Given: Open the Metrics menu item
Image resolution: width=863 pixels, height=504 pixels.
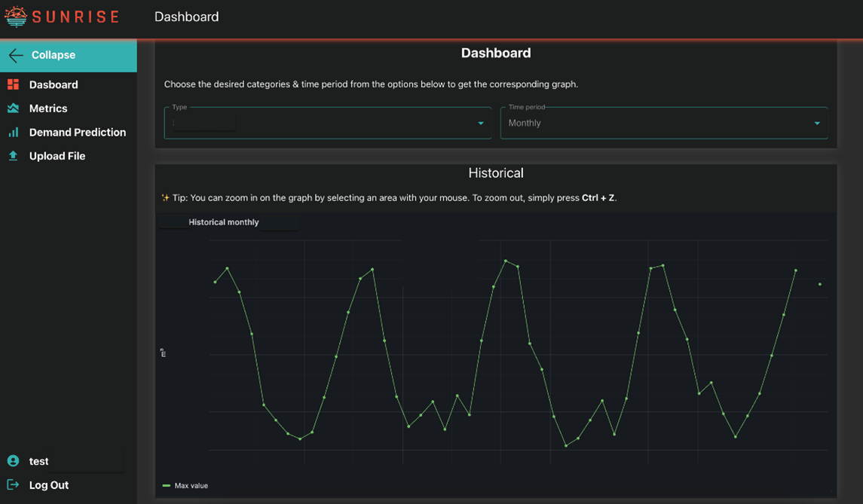Looking at the screenshot, I should pos(48,108).
